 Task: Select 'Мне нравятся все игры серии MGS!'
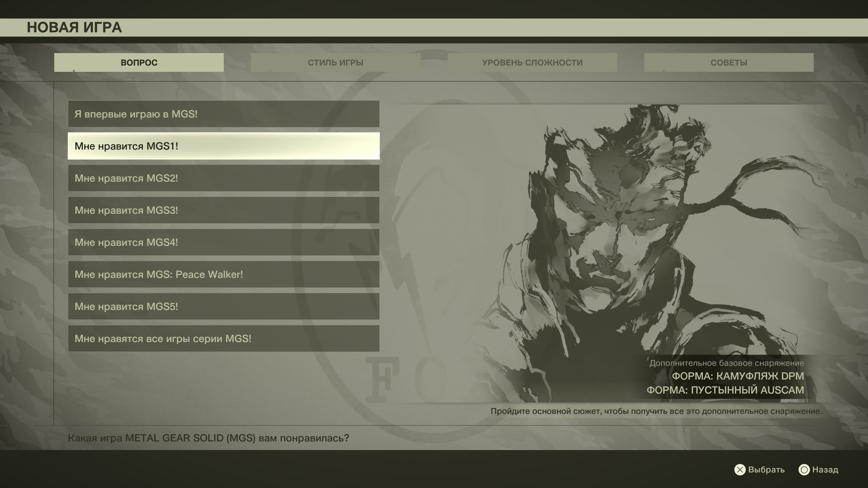click(223, 338)
